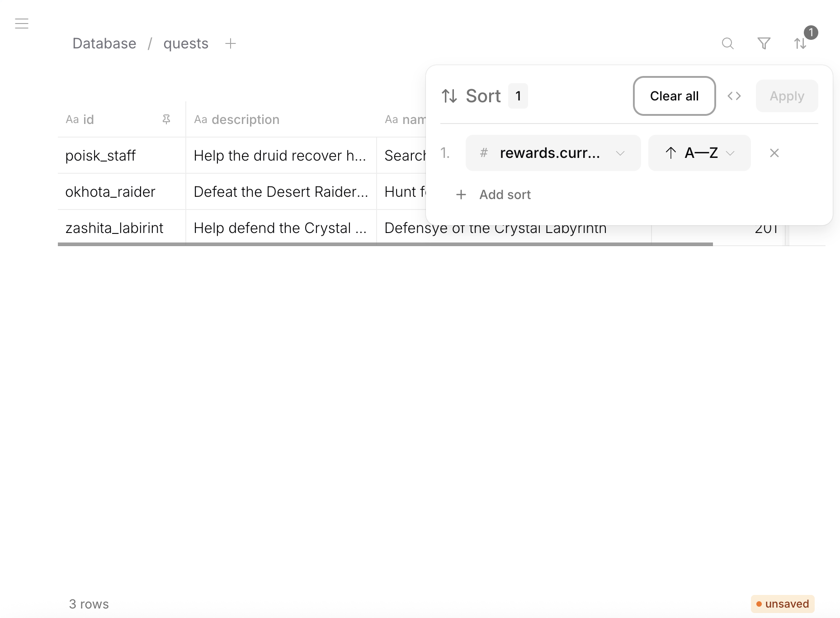Click the Clear all button
840x618 pixels.
point(674,96)
